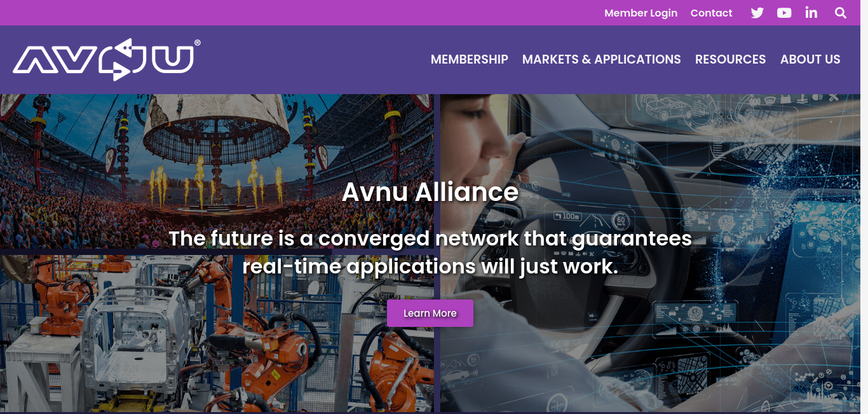Go to the Contact page link
The image size is (868, 414).
tap(711, 13)
